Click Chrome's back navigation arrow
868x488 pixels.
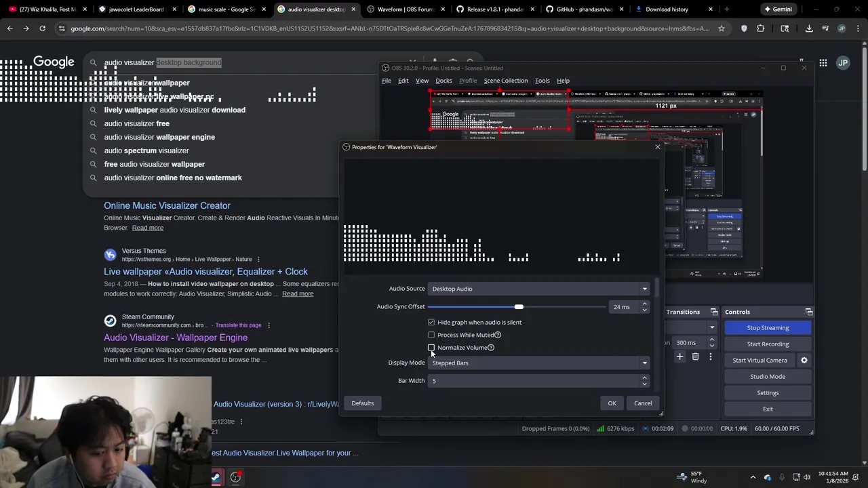9,28
